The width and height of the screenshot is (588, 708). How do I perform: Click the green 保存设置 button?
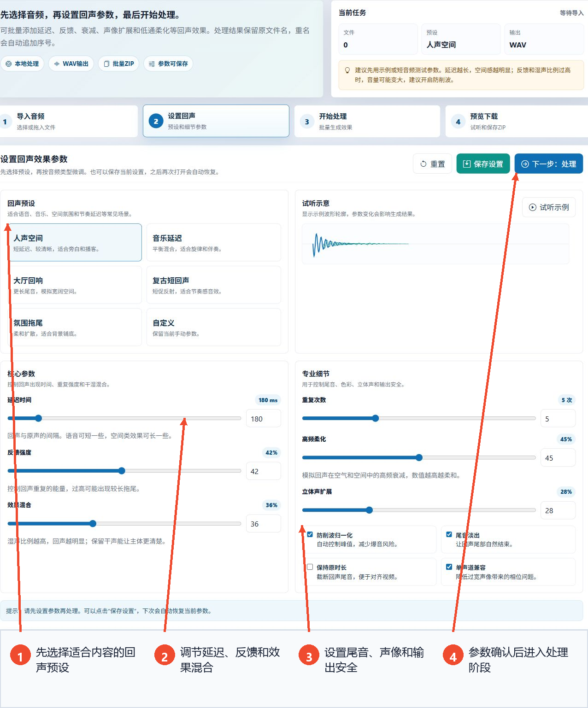coord(483,164)
